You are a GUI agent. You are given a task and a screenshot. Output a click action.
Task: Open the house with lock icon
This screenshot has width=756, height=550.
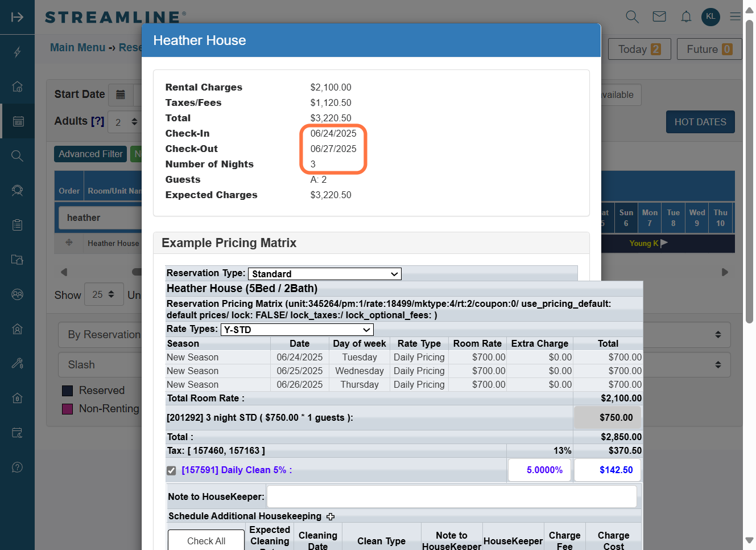tap(18, 398)
